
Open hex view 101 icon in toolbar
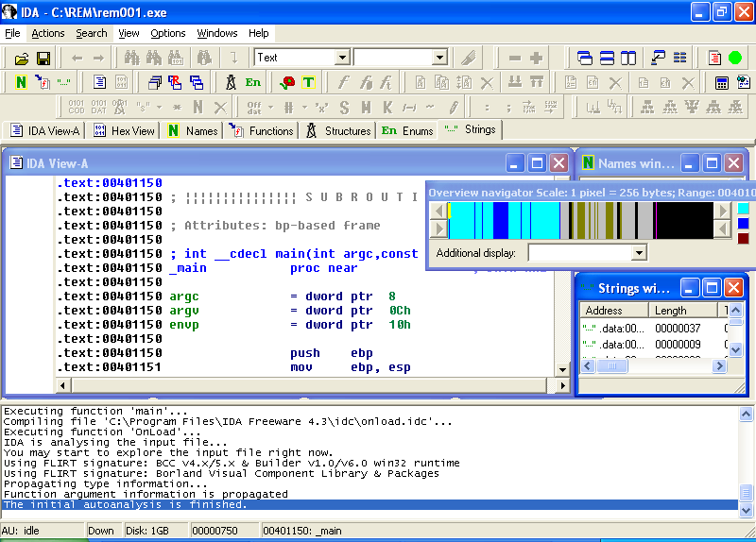pyautogui.click(x=122, y=82)
